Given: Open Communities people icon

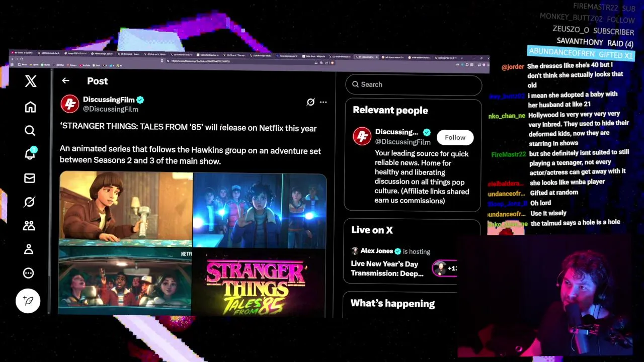Looking at the screenshot, I should pyautogui.click(x=29, y=225).
